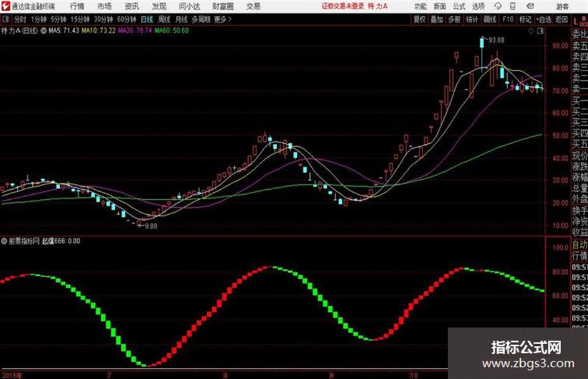The image size is (588, 379).
Task: Click the 证券交易未登录 login link
Action: coord(343,6)
